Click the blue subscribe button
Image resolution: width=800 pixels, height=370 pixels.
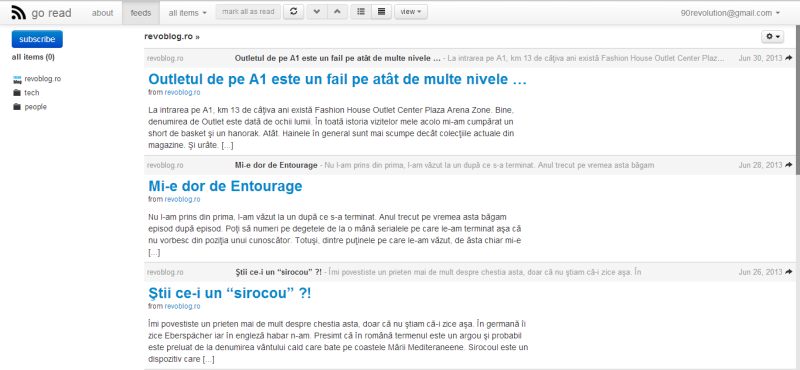[x=37, y=39]
